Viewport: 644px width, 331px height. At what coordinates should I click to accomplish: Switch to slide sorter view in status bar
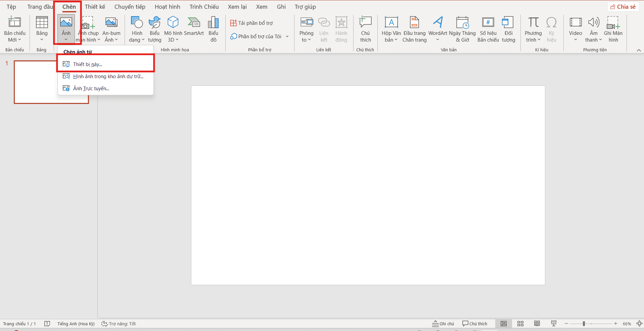coord(520,324)
